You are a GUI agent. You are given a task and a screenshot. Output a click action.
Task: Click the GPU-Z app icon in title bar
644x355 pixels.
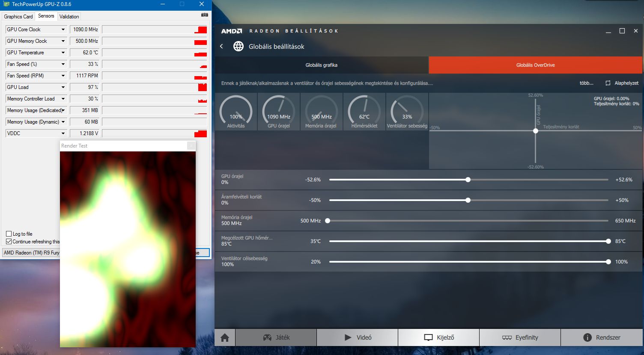[x=6, y=4]
